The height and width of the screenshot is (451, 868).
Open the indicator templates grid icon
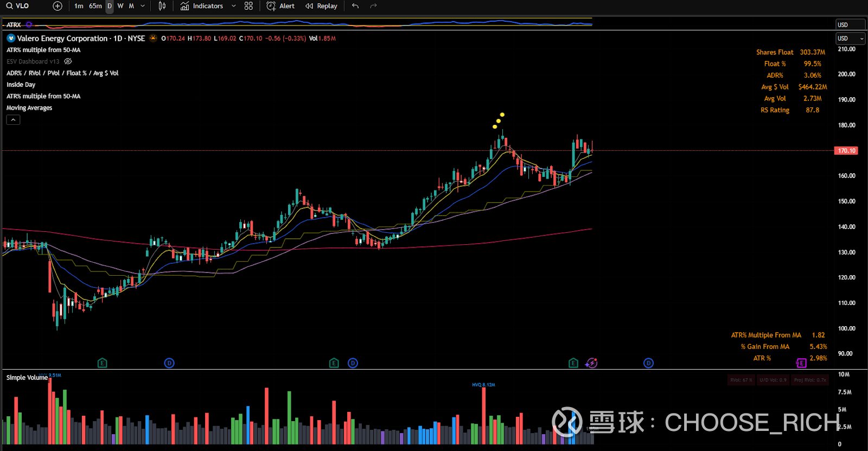click(x=248, y=6)
